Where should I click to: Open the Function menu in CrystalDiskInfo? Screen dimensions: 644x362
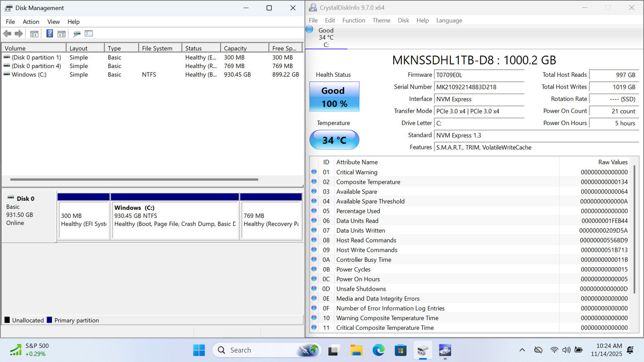pyautogui.click(x=353, y=21)
